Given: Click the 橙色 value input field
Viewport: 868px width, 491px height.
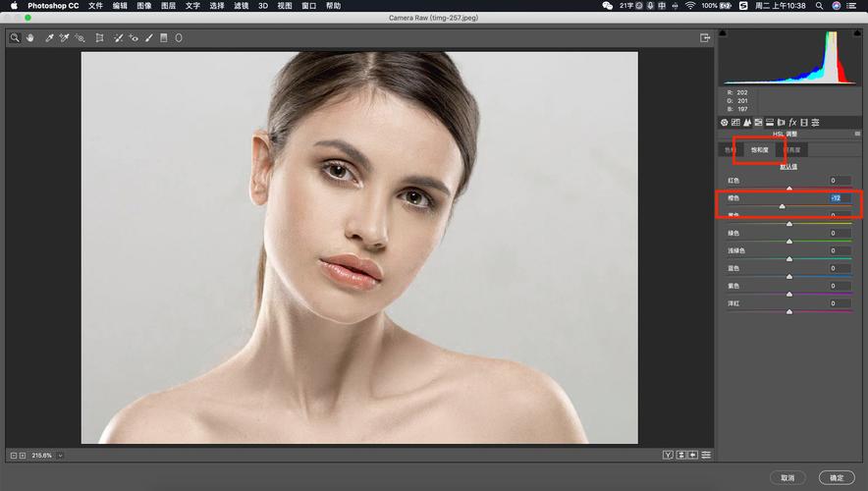Looking at the screenshot, I should point(840,197).
